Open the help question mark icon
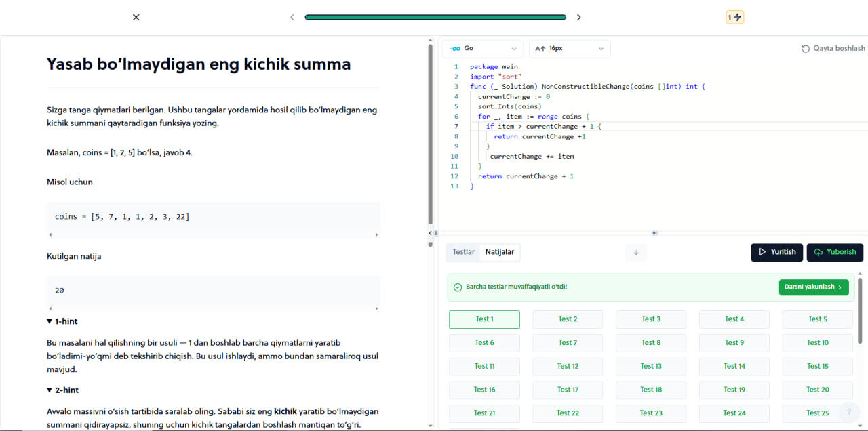The width and height of the screenshot is (868, 431). click(849, 412)
